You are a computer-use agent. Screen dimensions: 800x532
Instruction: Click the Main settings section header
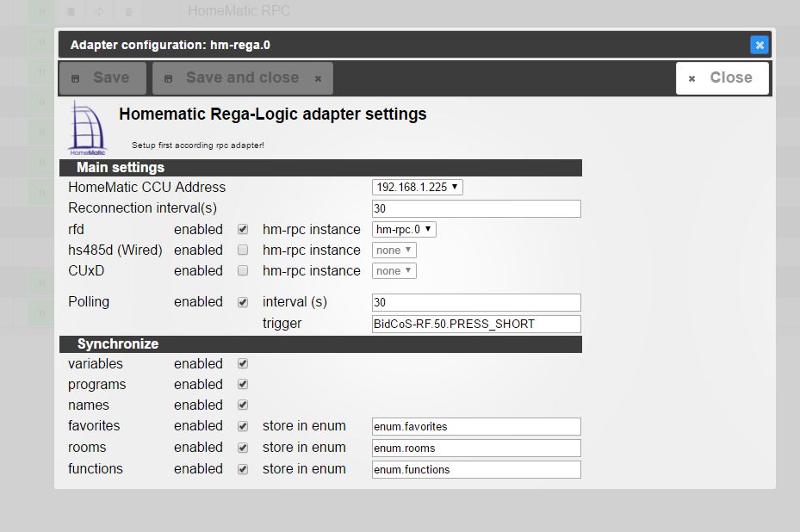[320, 168]
